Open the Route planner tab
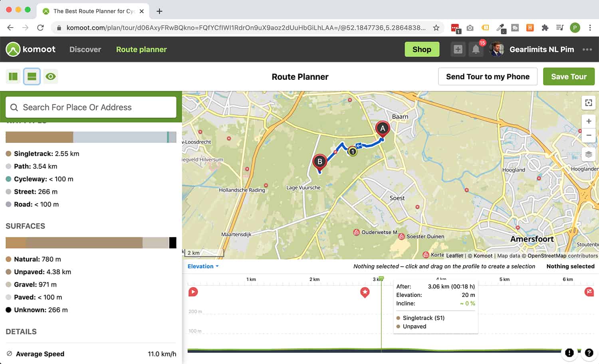Image resolution: width=599 pixels, height=364 pixels. [141, 49]
